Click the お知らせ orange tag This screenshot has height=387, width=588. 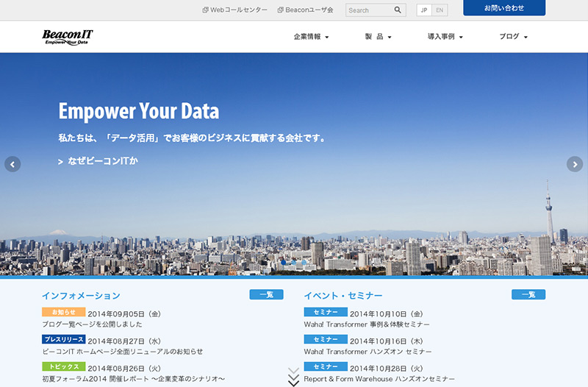(64, 312)
